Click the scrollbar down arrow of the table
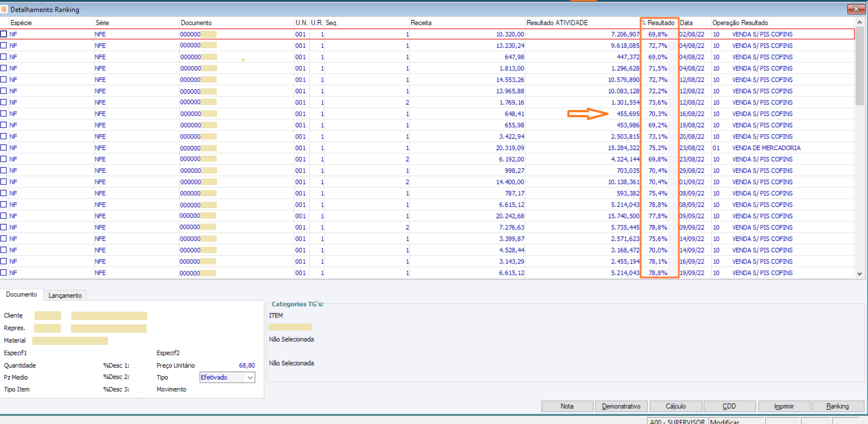This screenshot has height=424, width=868. [x=859, y=274]
